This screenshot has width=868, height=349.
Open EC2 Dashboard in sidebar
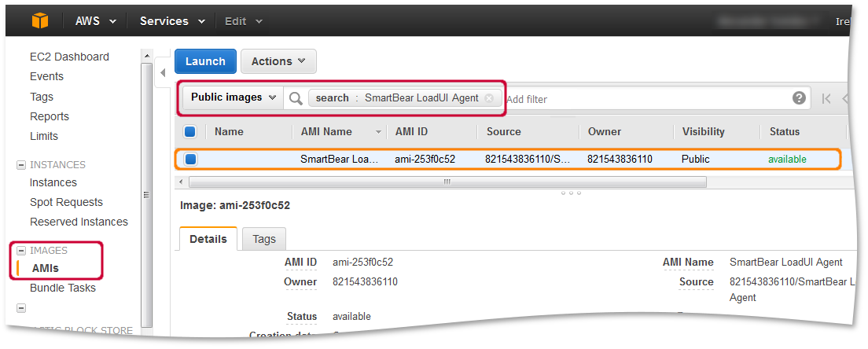[x=69, y=57]
